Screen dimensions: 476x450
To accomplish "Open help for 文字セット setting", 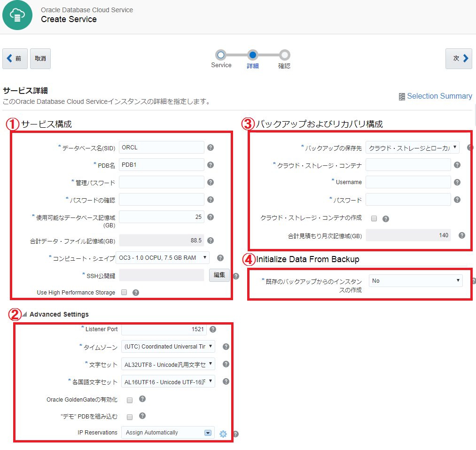I will point(226,364).
